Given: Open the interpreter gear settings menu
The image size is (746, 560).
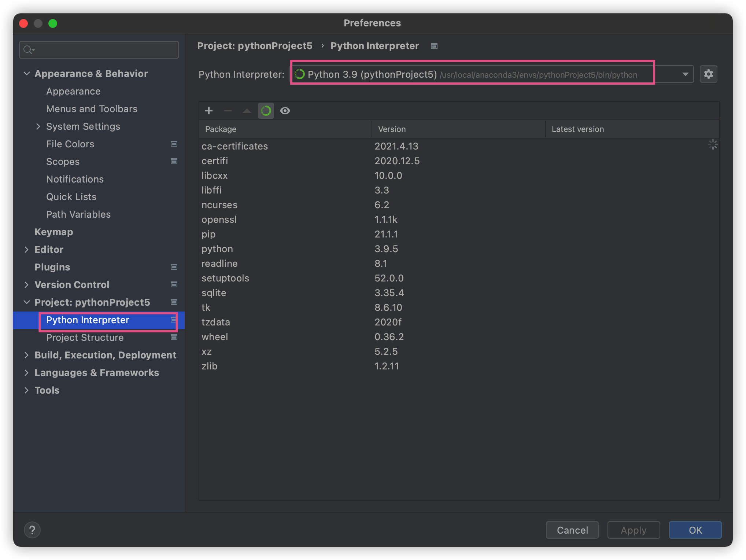Looking at the screenshot, I should point(708,74).
